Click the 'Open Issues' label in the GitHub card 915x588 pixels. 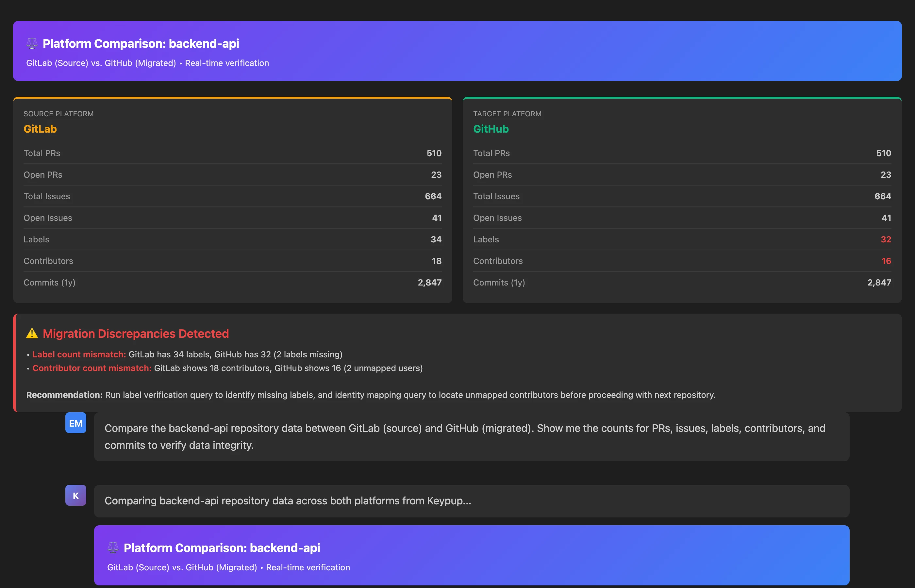click(x=497, y=218)
